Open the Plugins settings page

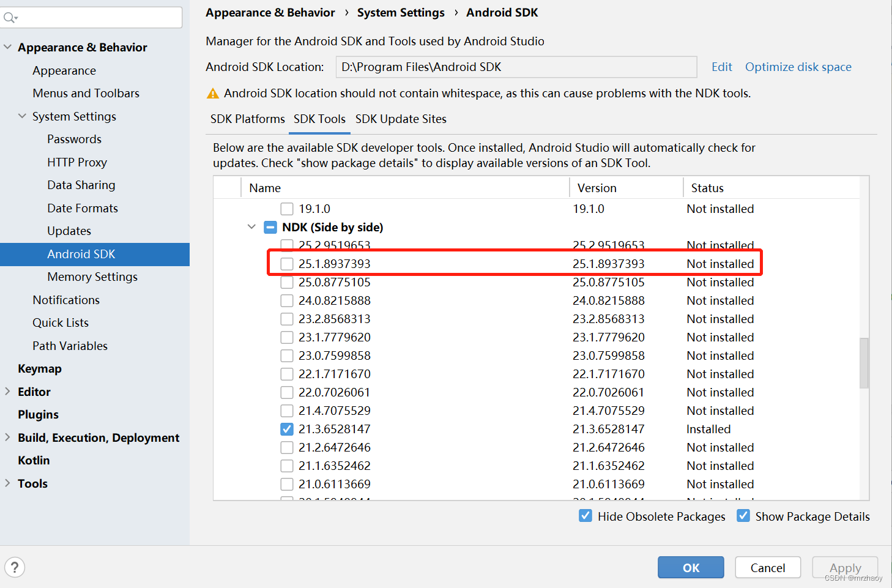38,414
